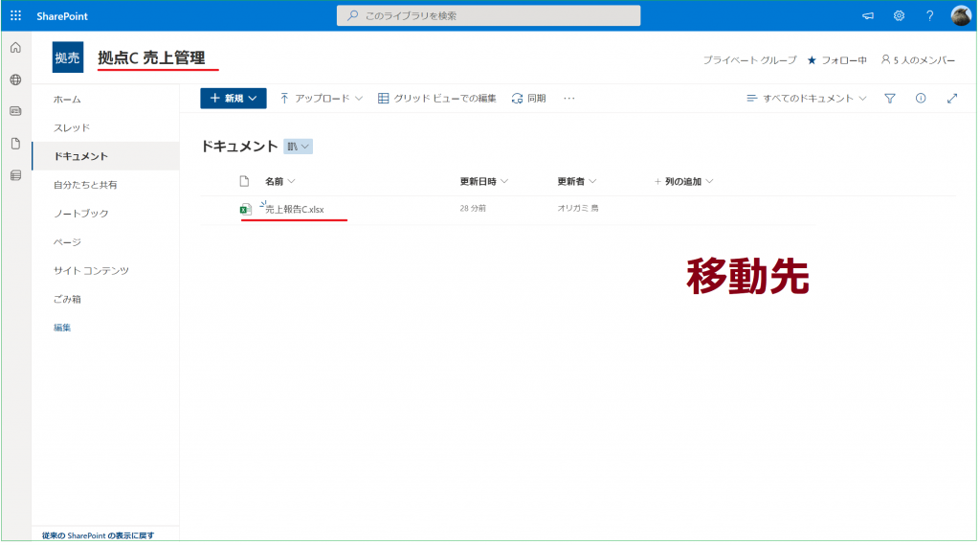Go to Recycle Bin in left navigation
This screenshot has width=980, height=545.
[67, 299]
